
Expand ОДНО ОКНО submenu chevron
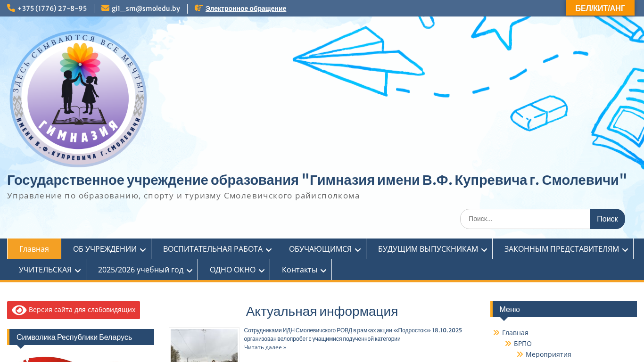(x=262, y=271)
